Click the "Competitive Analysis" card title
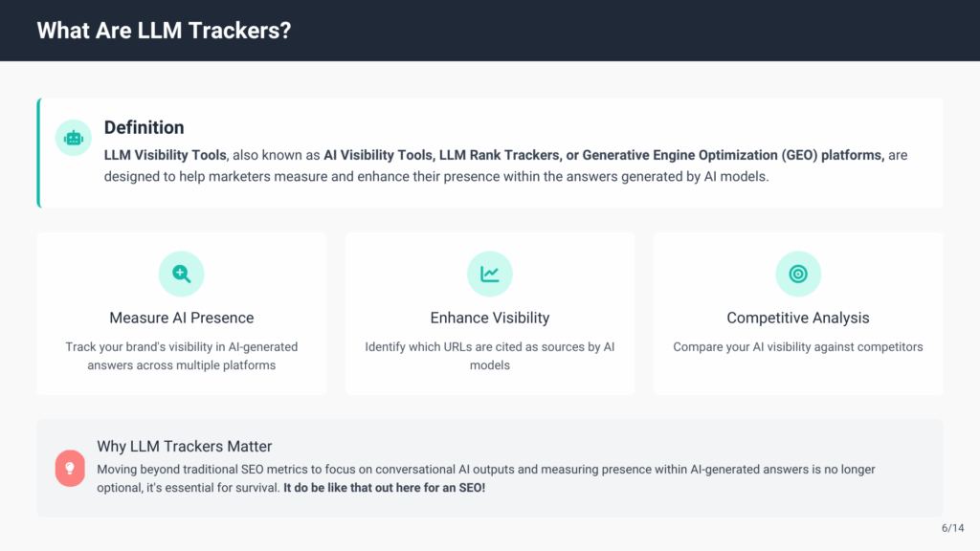This screenshot has width=980, height=551. [798, 318]
